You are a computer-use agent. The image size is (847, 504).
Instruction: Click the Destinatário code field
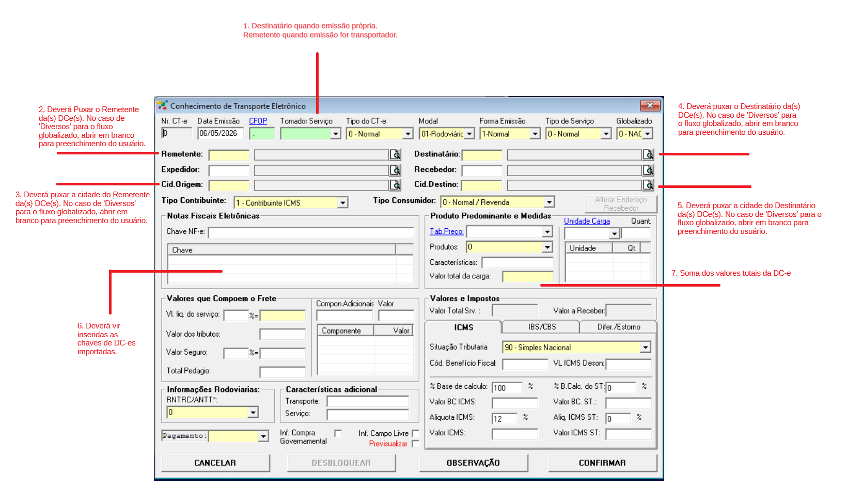click(482, 155)
